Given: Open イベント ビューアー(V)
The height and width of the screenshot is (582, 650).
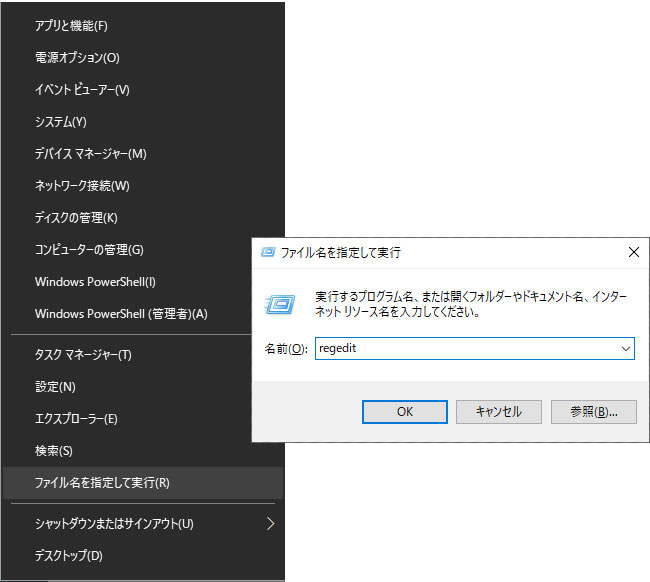Looking at the screenshot, I should [x=143, y=90].
